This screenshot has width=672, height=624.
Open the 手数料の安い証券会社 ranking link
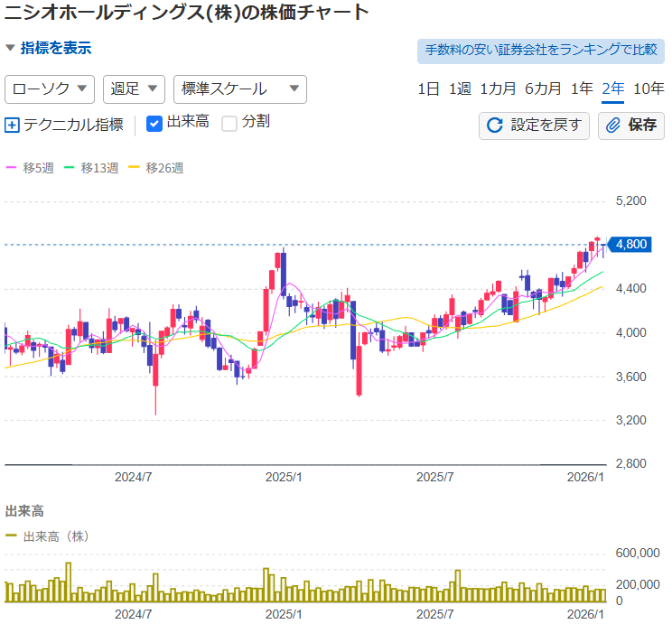click(540, 51)
